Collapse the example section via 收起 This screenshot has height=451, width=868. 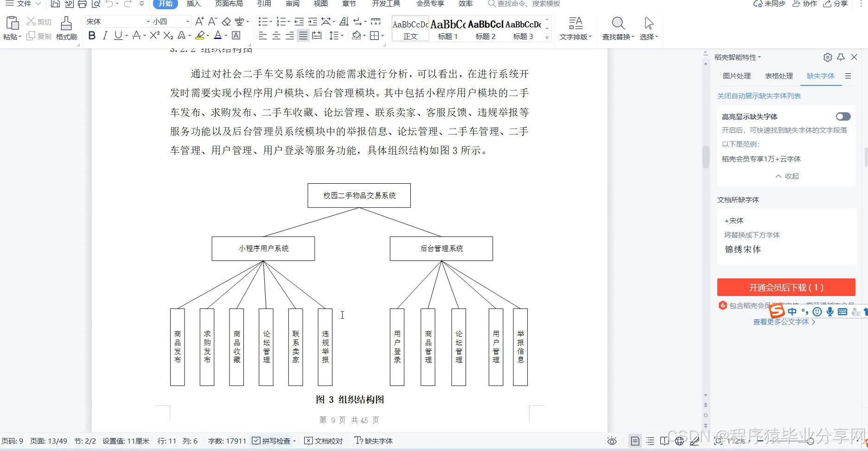click(787, 176)
